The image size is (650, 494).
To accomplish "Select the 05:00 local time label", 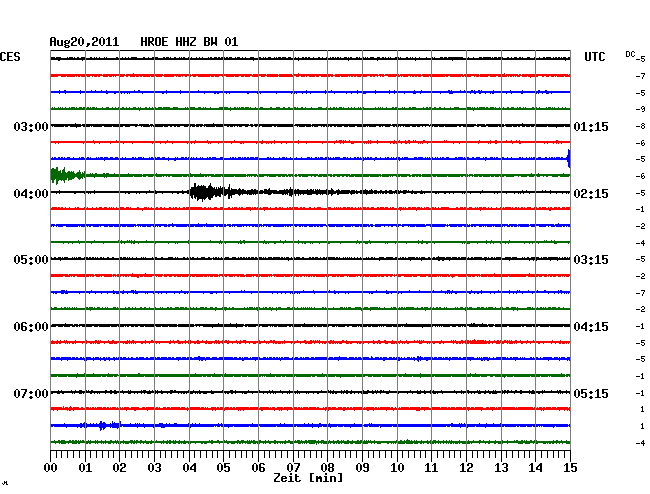I will pos(31,260).
